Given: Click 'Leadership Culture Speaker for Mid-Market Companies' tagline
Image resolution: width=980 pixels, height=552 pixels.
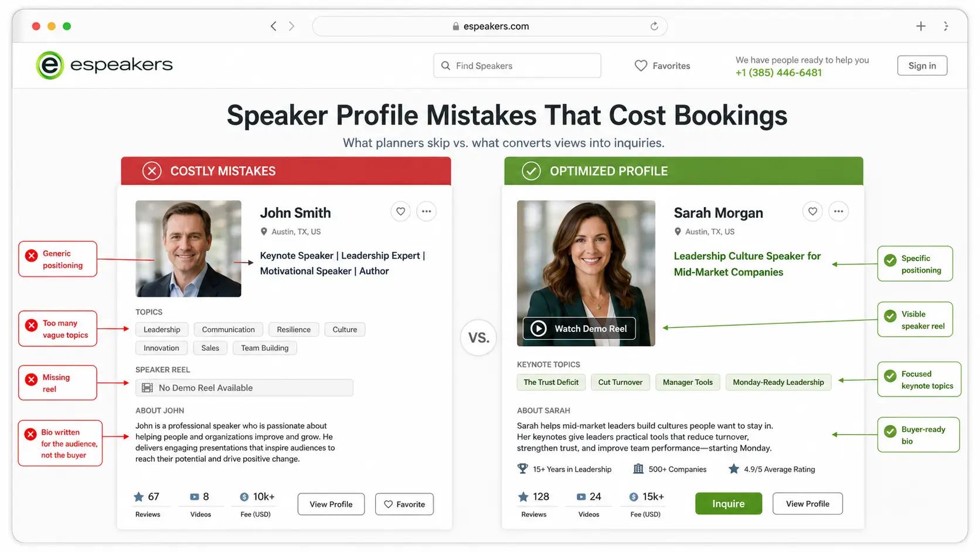Looking at the screenshot, I should (747, 264).
